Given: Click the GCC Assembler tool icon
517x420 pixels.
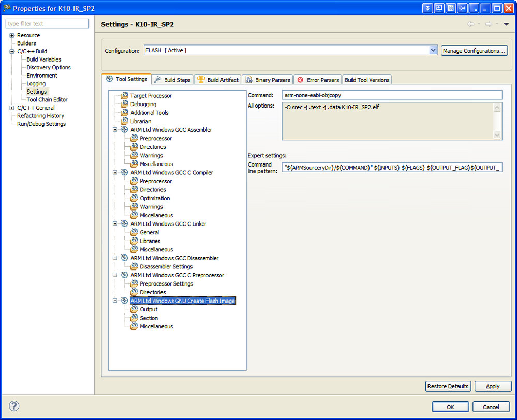Looking at the screenshot, I should 124,130.
